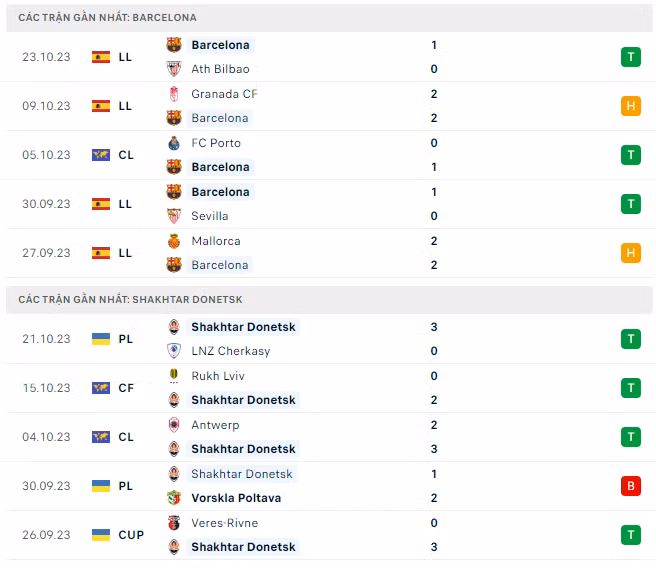
Task: Click the LNZ Cherkasy logo
Action: coord(174,351)
